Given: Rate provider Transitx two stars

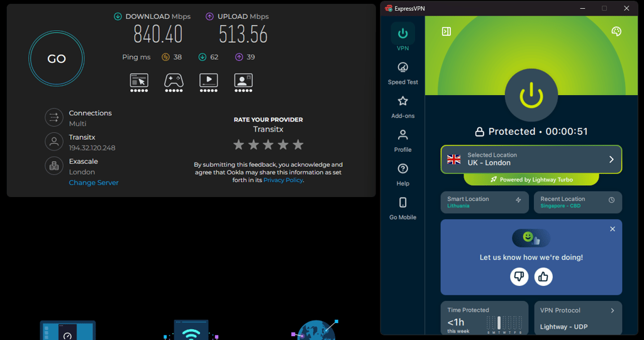Looking at the screenshot, I should [253, 145].
